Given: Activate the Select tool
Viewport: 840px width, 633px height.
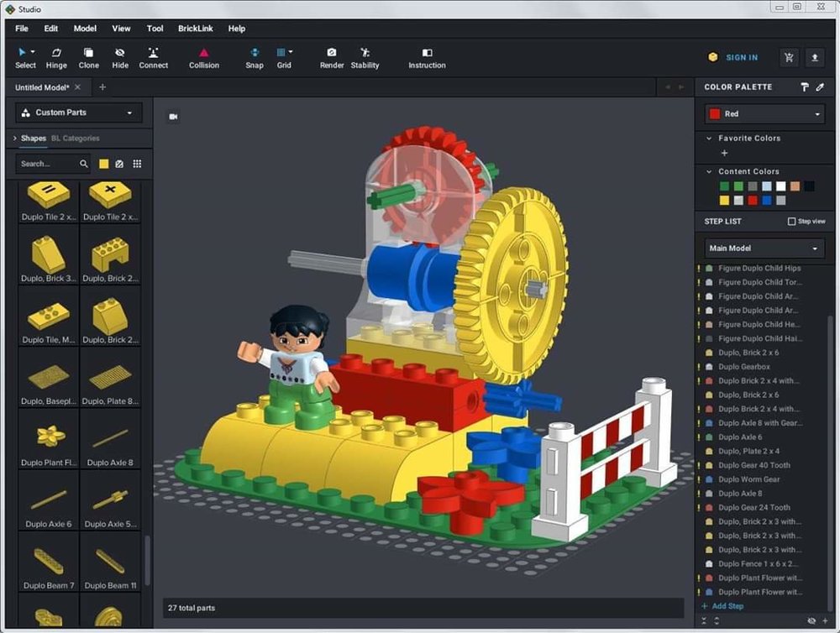Looking at the screenshot, I should 25,59.
